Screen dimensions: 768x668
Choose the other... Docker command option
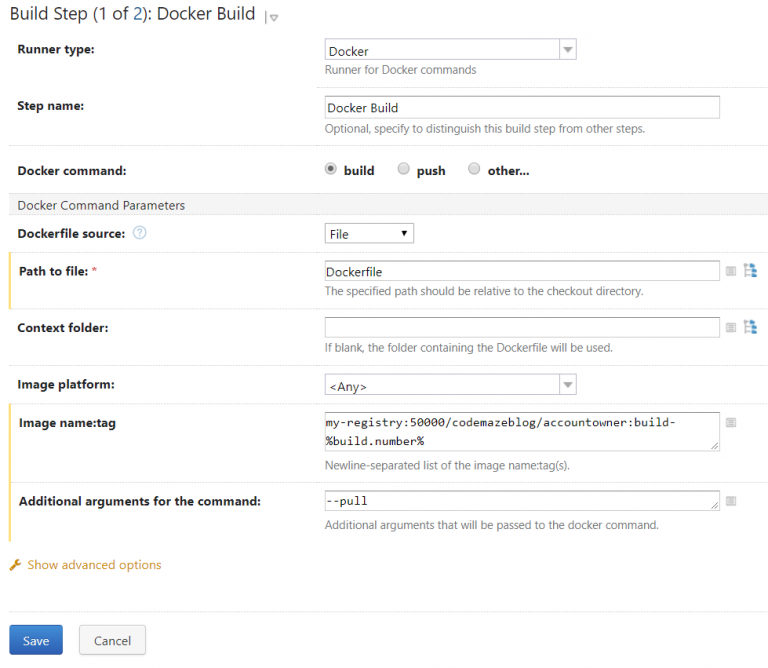pos(474,170)
